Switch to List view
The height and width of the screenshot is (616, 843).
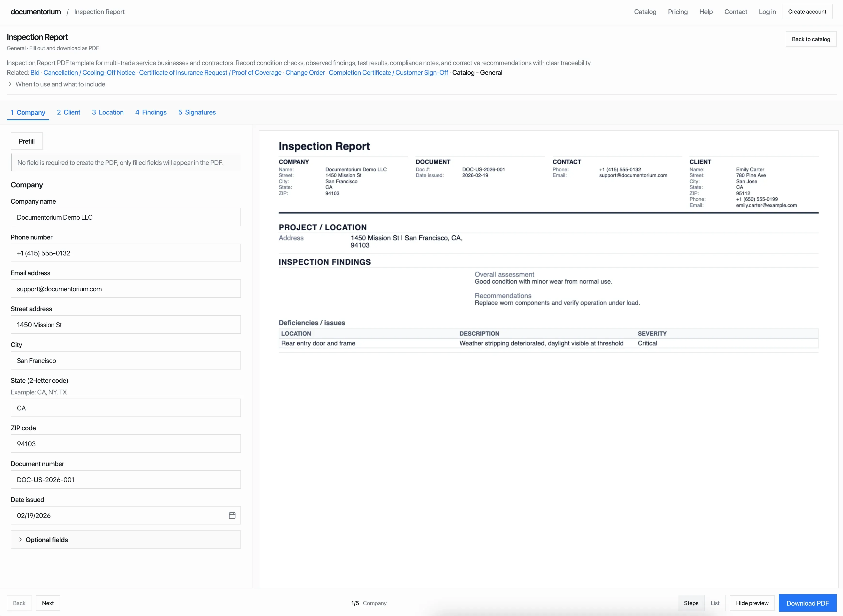click(x=715, y=603)
